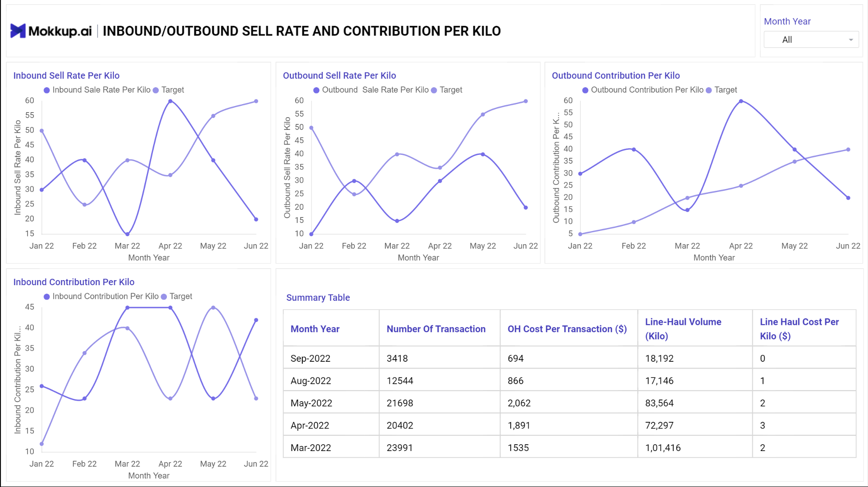Image resolution: width=868 pixels, height=487 pixels.
Task: Click transaction count 20402
Action: tap(400, 426)
